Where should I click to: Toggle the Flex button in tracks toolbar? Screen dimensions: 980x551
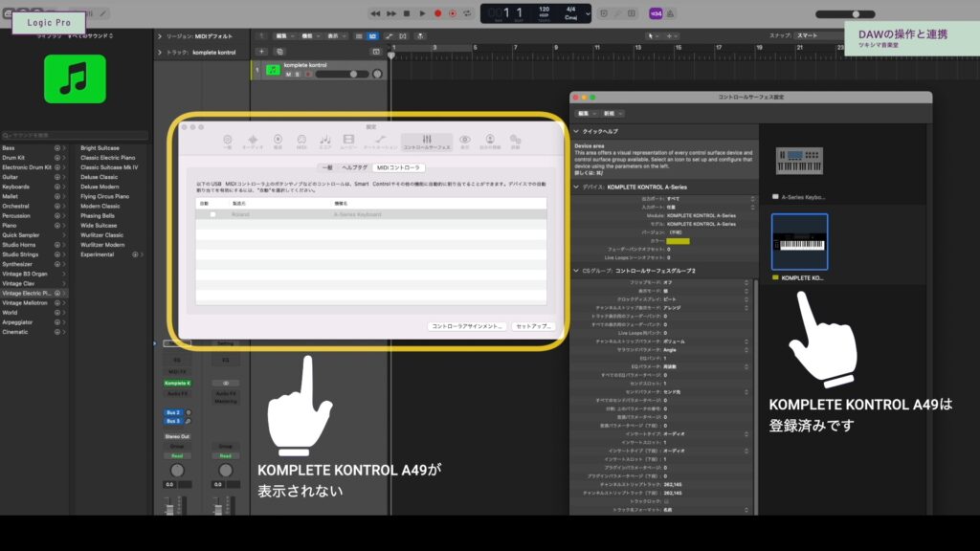click(403, 36)
